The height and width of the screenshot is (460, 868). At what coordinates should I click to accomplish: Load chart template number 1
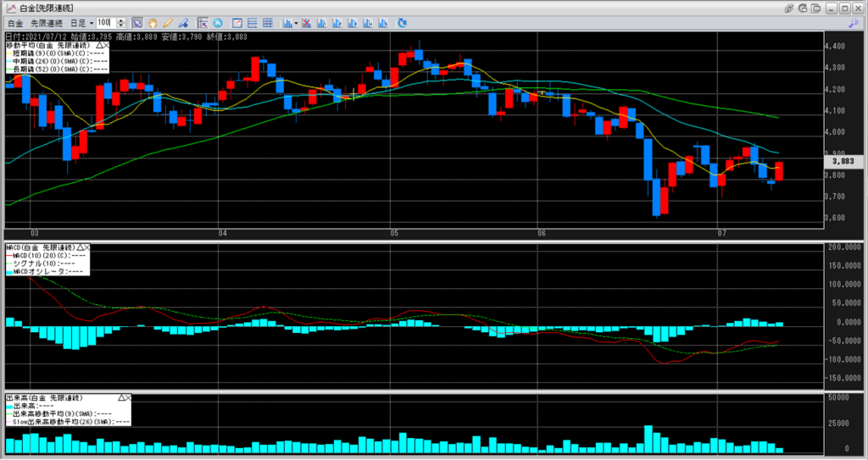click(x=321, y=23)
